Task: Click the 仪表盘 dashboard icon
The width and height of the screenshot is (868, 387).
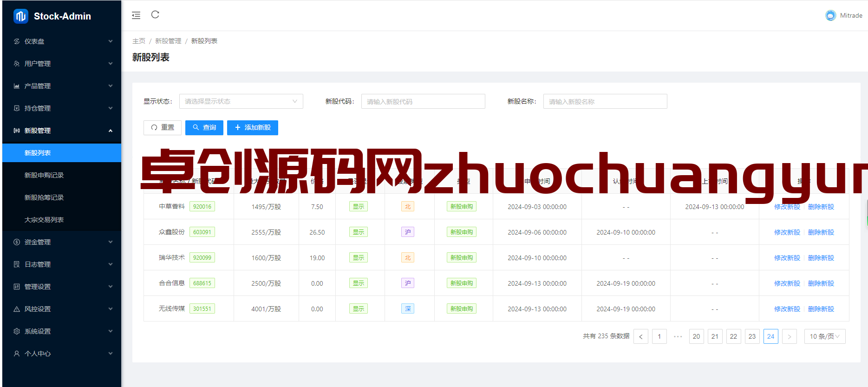Action: pyautogui.click(x=17, y=41)
